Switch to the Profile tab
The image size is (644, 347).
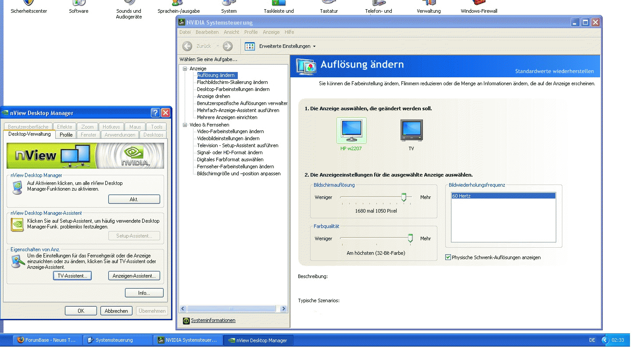66,135
